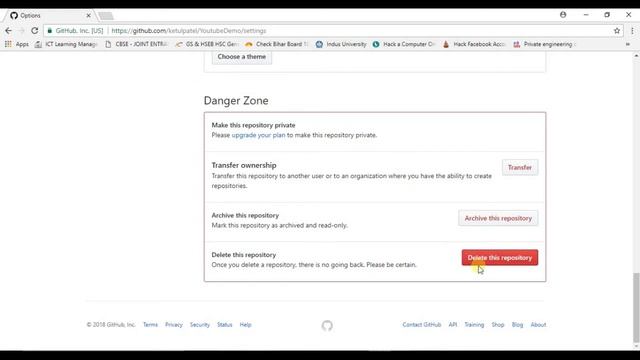The image size is (640, 360).
Task: Open Blog footer link
Action: click(x=517, y=325)
